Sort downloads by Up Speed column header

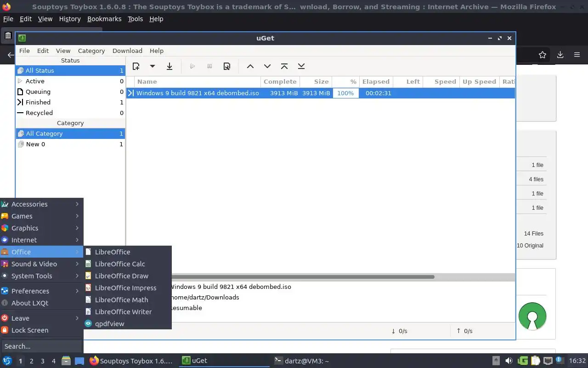tap(479, 81)
